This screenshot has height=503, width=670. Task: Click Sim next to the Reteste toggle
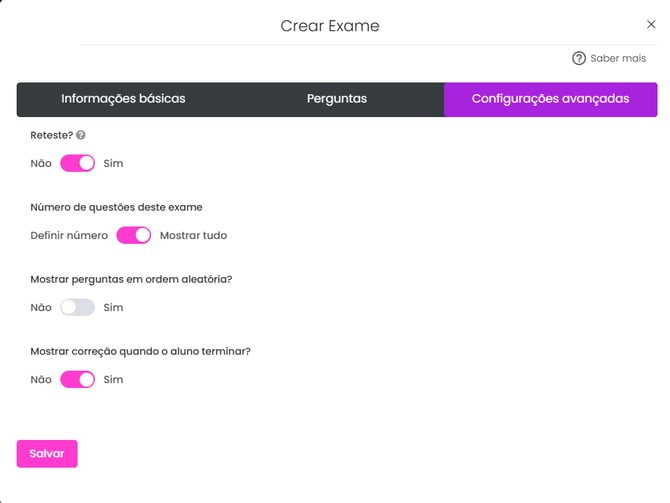[113, 163]
